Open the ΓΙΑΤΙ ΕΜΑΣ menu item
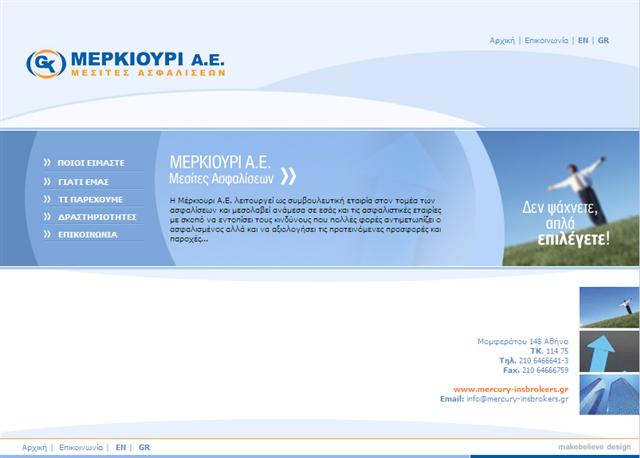Screen dimensions: 640x458 click(x=83, y=182)
